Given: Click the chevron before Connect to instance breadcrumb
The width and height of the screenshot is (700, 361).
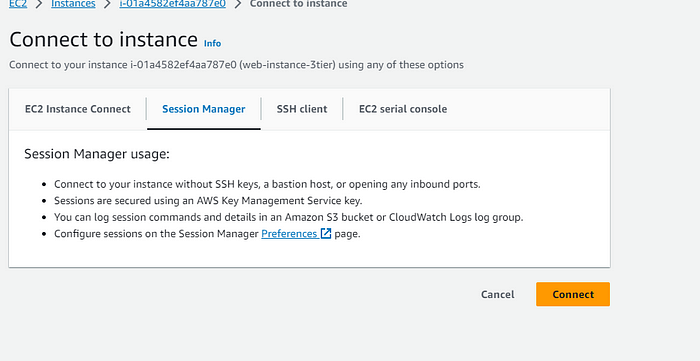Looking at the screenshot, I should coord(238,4).
